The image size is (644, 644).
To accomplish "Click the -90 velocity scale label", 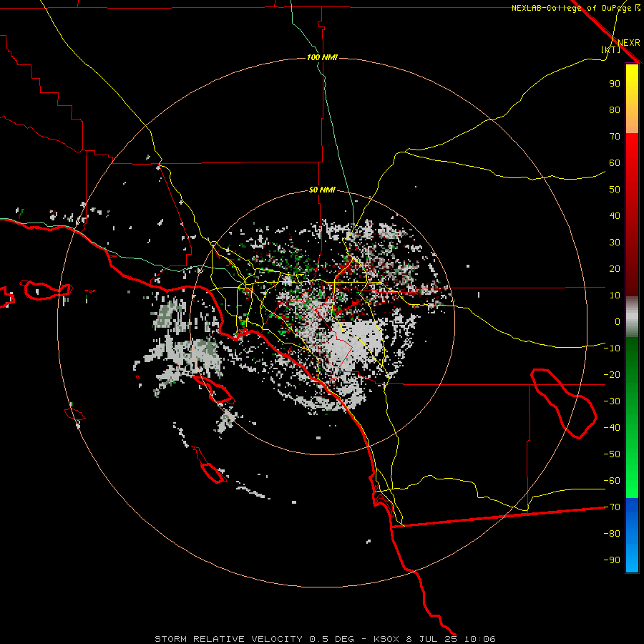I will click(x=612, y=560).
